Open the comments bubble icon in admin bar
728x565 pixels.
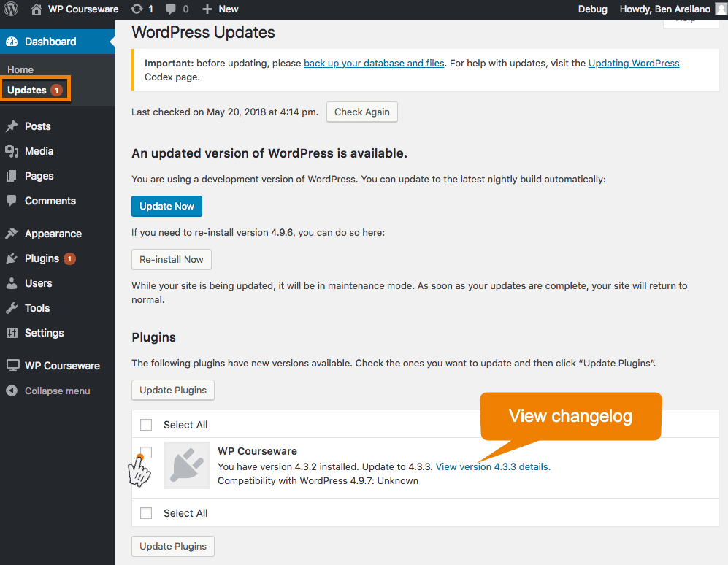171,9
